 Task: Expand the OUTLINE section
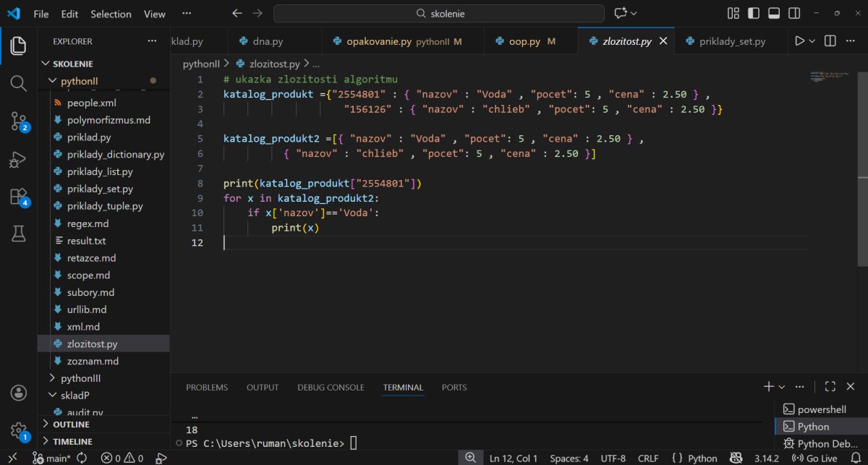click(71, 425)
